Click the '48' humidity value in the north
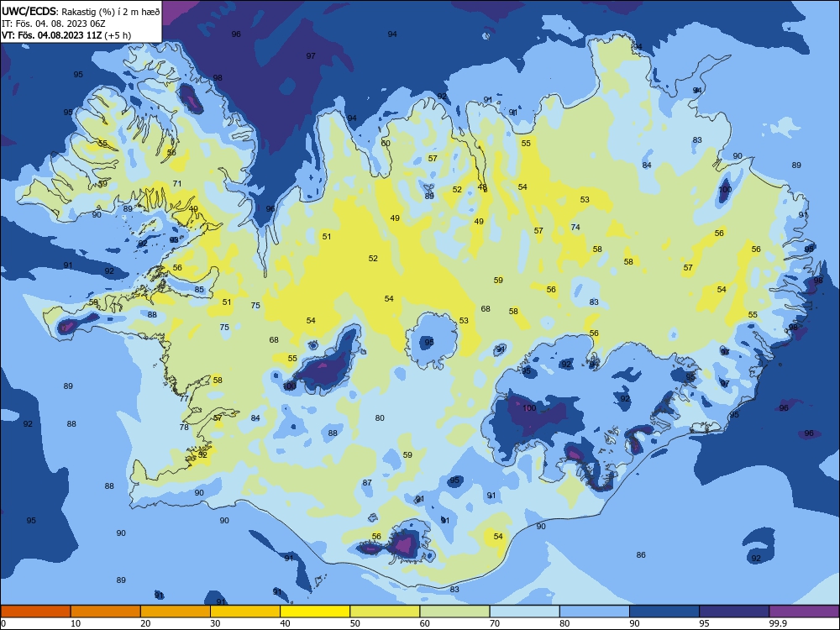840x630 pixels. pos(482,187)
